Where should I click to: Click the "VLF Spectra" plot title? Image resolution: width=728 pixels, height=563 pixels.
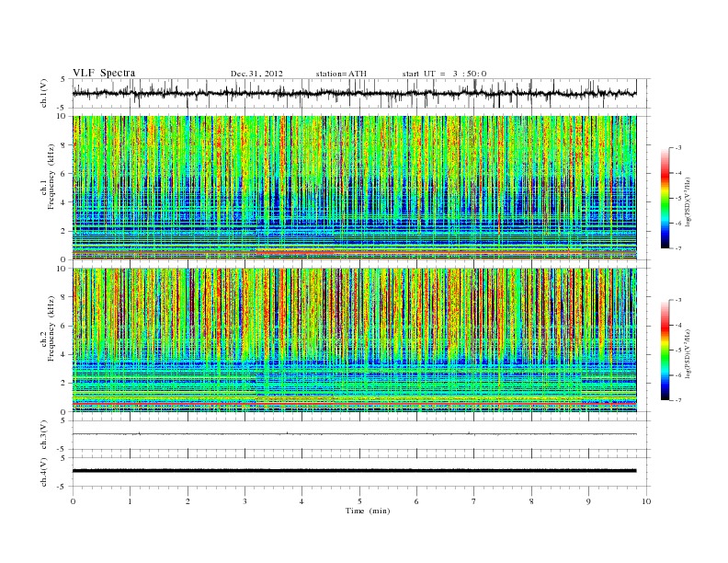[x=104, y=73]
